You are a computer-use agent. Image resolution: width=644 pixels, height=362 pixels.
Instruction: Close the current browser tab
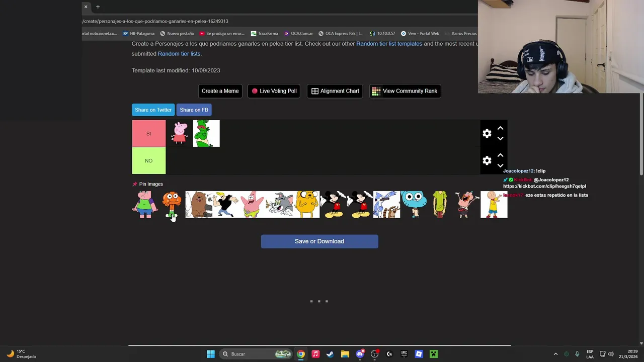[x=86, y=7]
